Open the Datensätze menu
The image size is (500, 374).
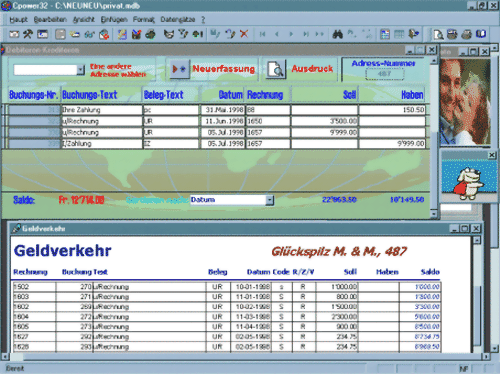pos(178,20)
